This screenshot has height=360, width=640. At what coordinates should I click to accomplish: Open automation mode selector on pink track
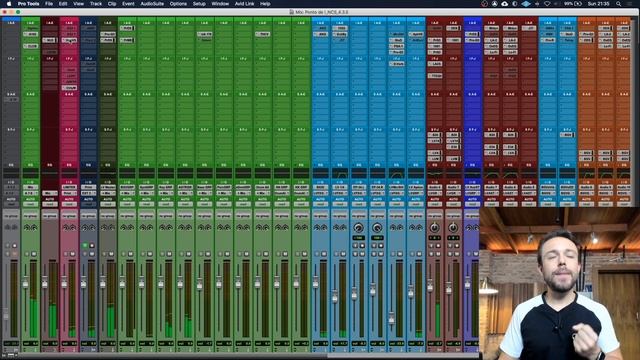[69, 204]
